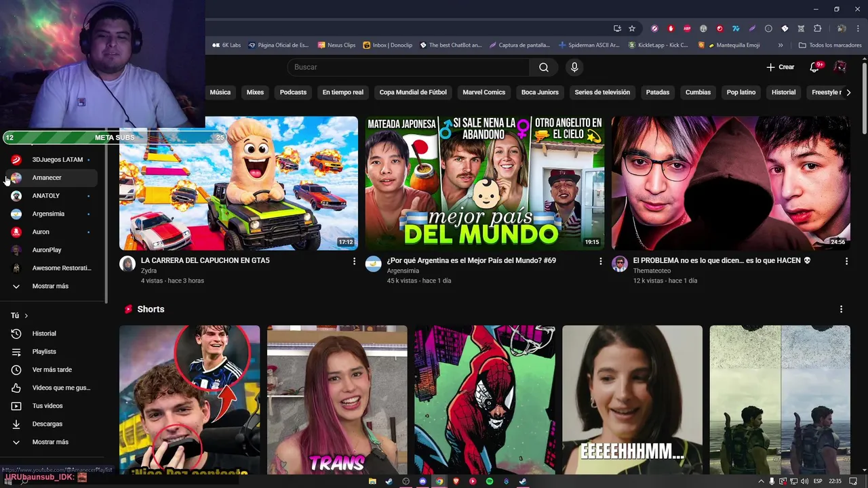Open Discord from taskbar
Viewport: 868px width, 488px height.
tap(422, 481)
